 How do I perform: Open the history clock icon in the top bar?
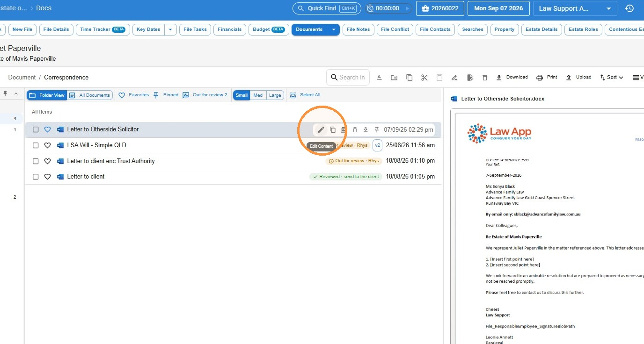pos(629,8)
